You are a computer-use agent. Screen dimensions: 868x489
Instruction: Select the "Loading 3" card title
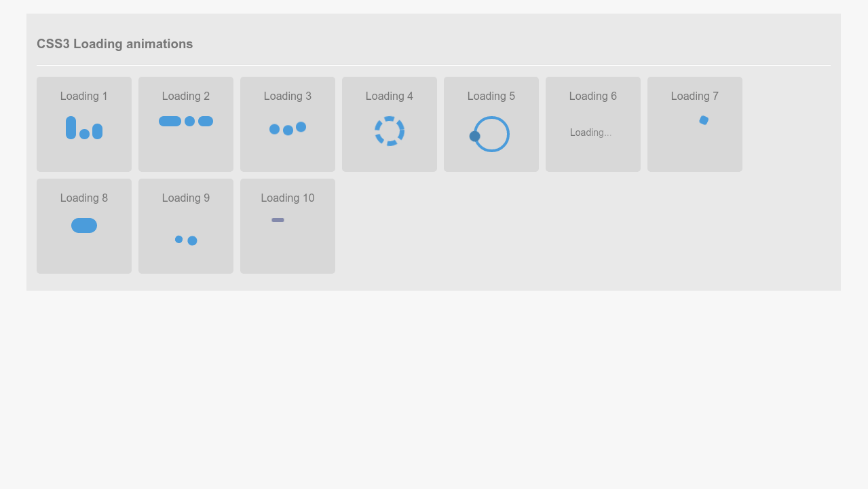pyautogui.click(x=288, y=96)
